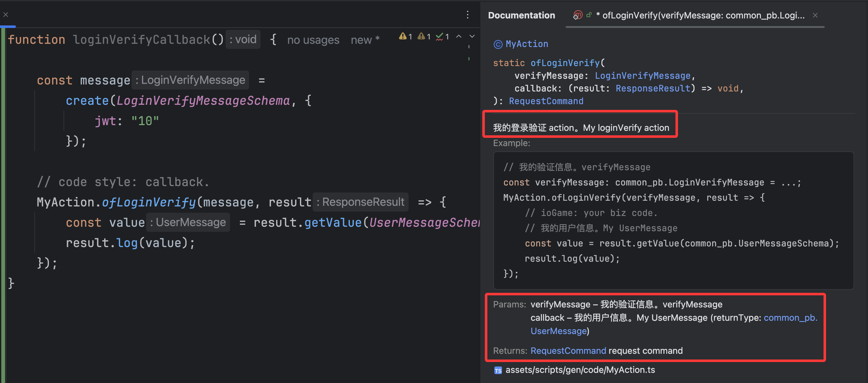The image size is (868, 383).
Task: Click 'no usages' code vision hint
Action: (x=313, y=40)
